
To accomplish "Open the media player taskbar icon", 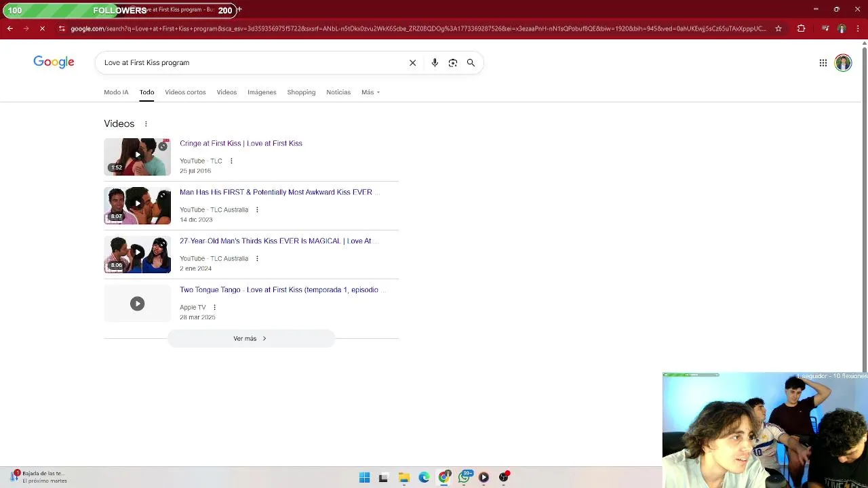I will pos(484,477).
